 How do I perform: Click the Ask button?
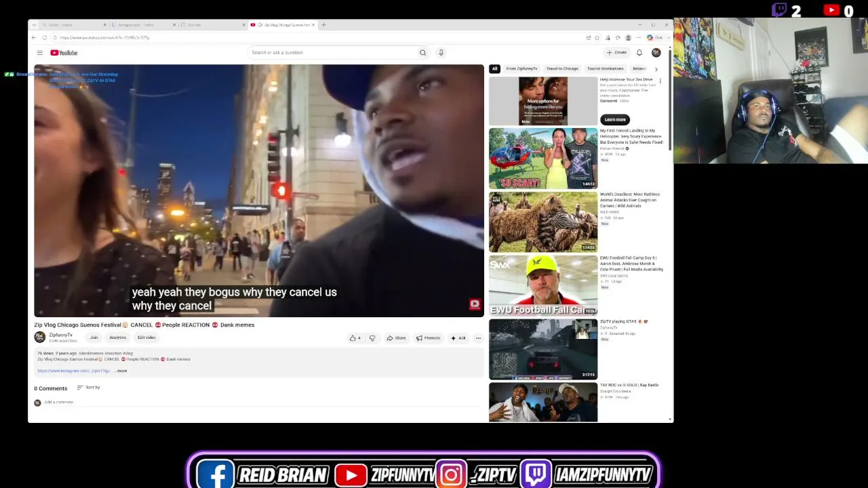coord(458,338)
